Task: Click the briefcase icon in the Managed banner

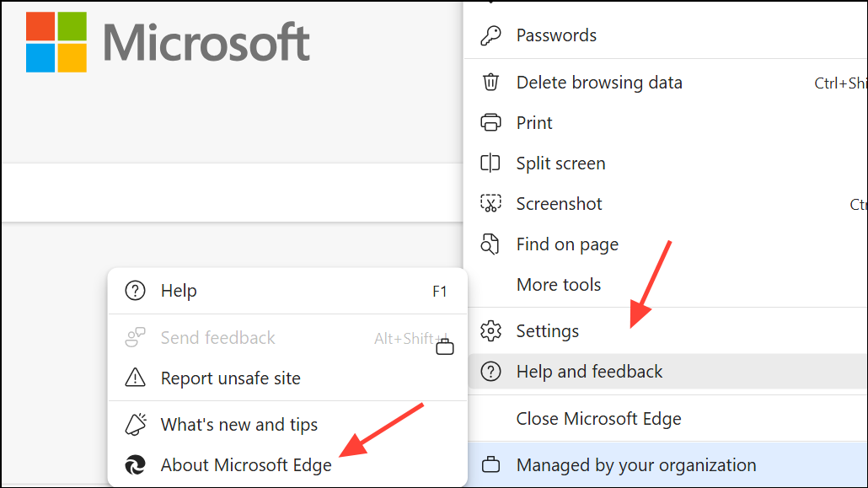Action: 490,465
